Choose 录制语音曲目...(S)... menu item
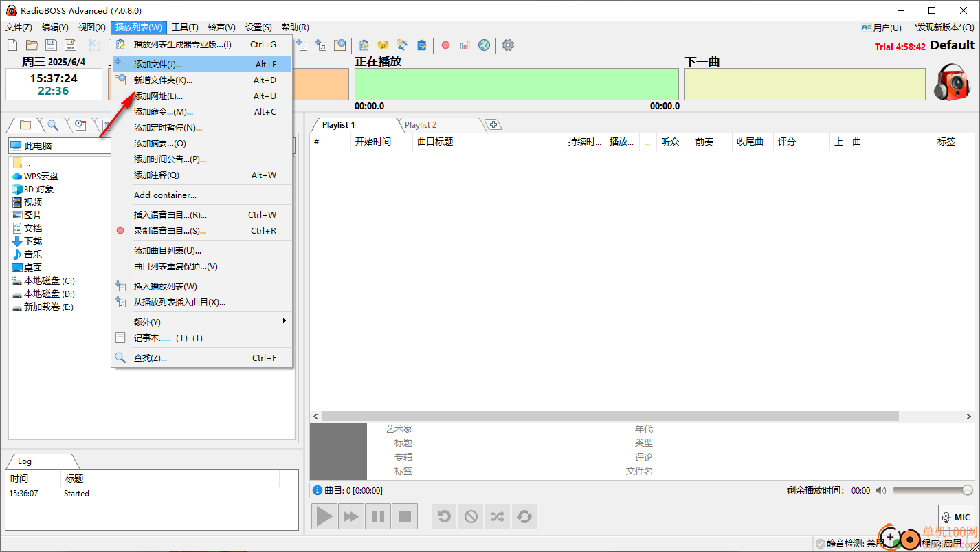Image resolution: width=980 pixels, height=552 pixels. 203,231
